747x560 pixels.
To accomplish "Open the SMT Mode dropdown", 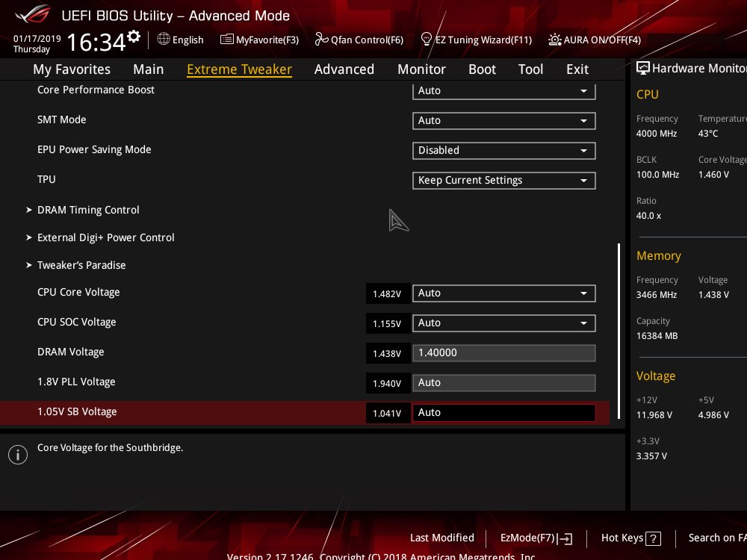I will click(x=503, y=120).
